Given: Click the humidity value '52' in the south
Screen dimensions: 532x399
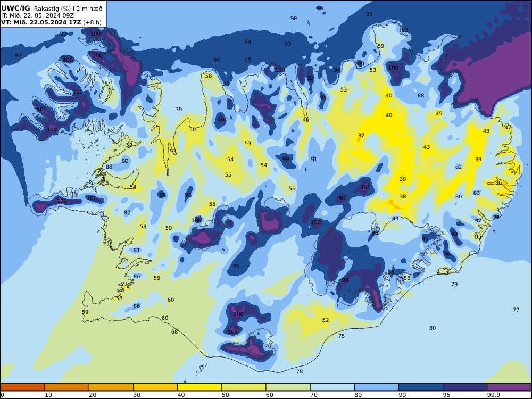Looking at the screenshot, I should point(326,320).
